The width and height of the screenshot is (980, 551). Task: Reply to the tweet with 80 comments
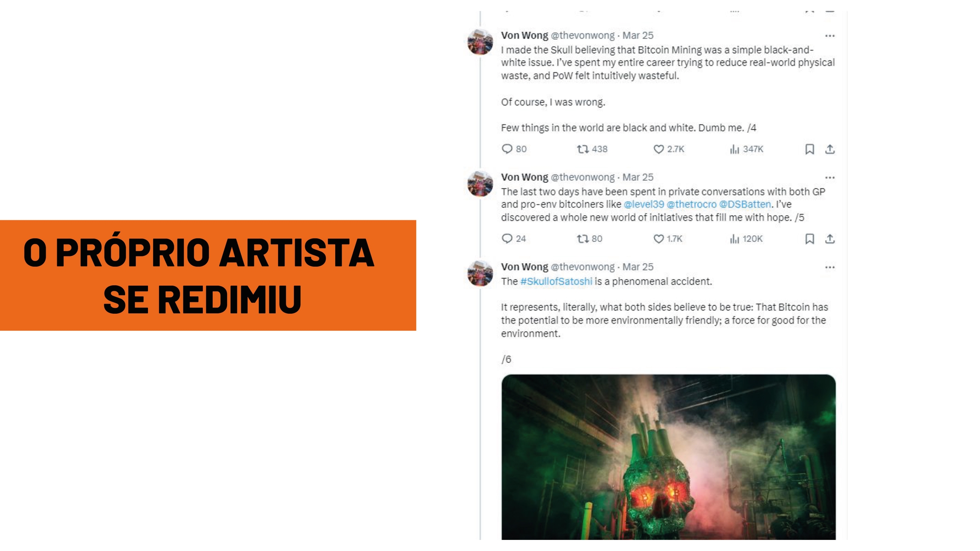pos(514,149)
